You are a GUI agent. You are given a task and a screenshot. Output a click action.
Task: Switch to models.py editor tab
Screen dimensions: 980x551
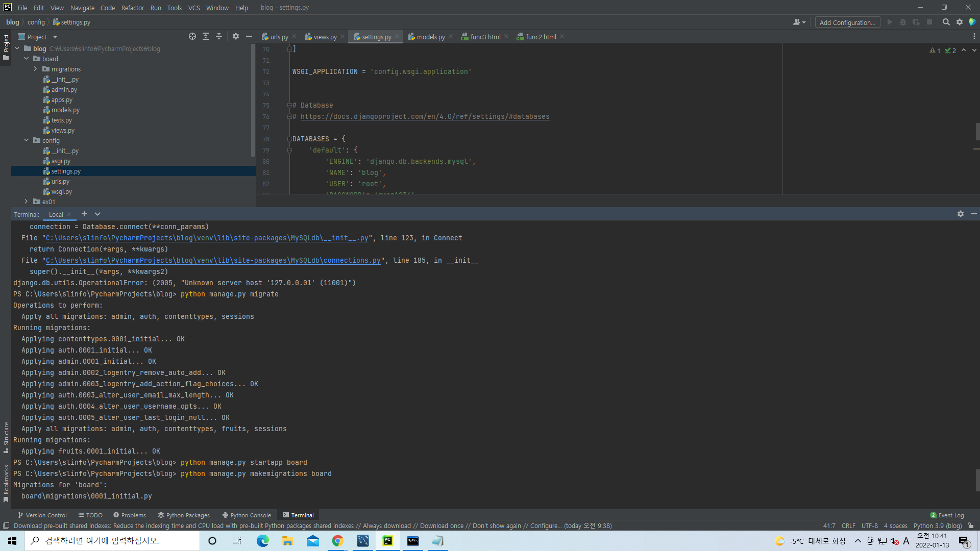pos(430,37)
